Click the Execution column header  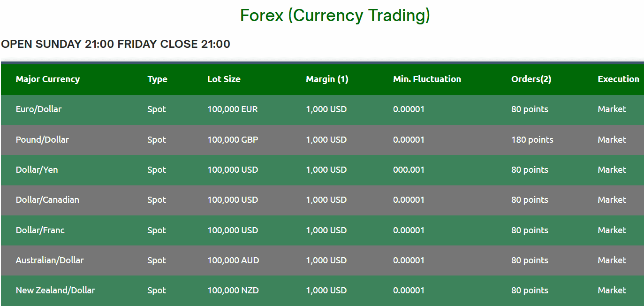618,79
